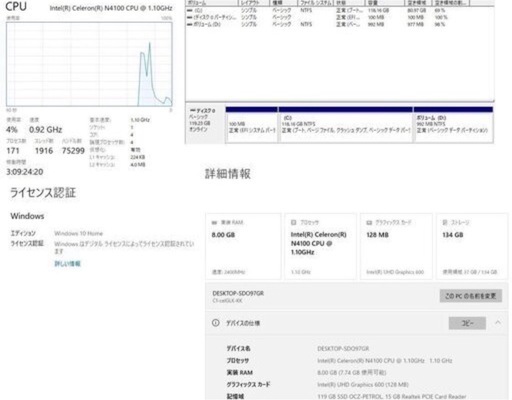Click the CPU usage graph
The height and width of the screenshot is (400, 512).
pyautogui.click(x=89, y=64)
